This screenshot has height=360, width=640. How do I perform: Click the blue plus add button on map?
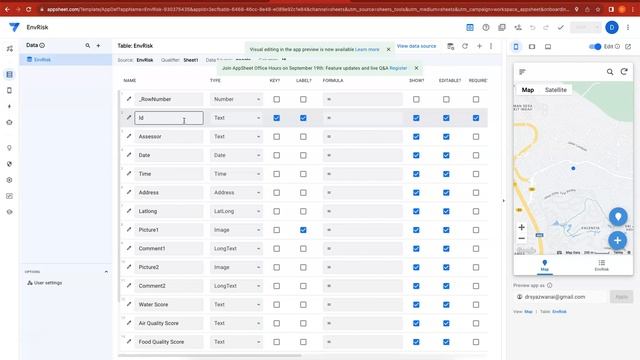(618, 240)
